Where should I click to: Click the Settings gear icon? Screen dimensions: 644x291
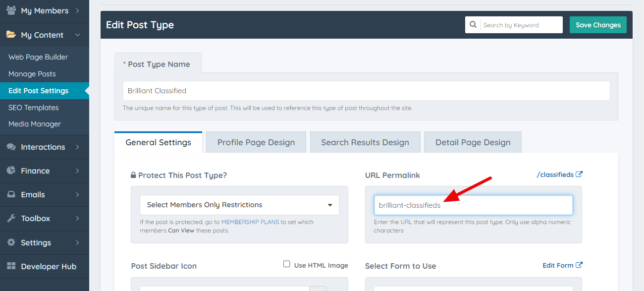[11, 242]
